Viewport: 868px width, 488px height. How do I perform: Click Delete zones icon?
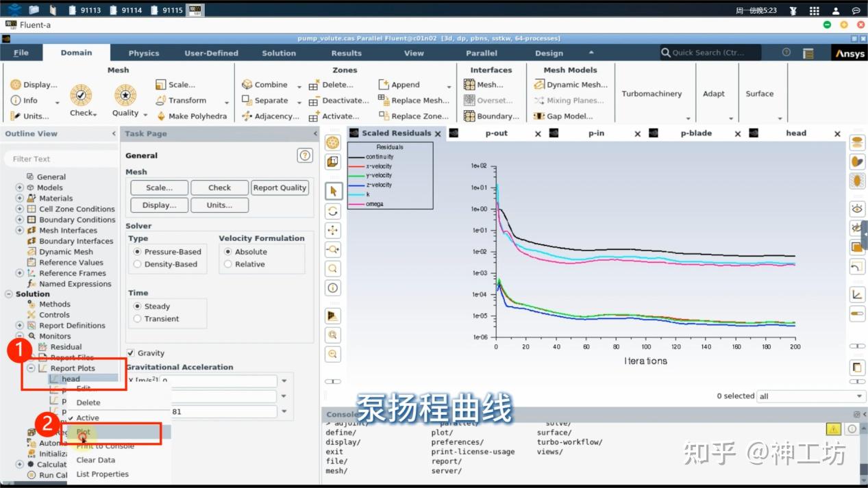[314, 86]
